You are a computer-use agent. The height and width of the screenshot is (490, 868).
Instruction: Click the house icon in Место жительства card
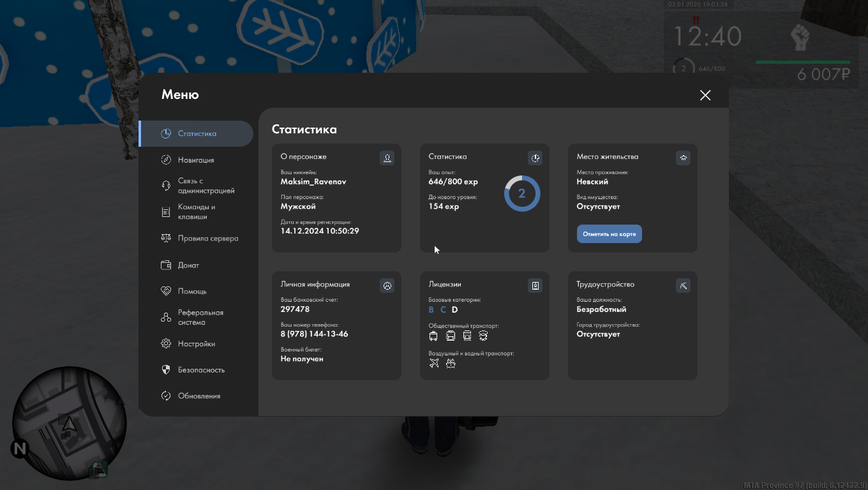coord(683,158)
